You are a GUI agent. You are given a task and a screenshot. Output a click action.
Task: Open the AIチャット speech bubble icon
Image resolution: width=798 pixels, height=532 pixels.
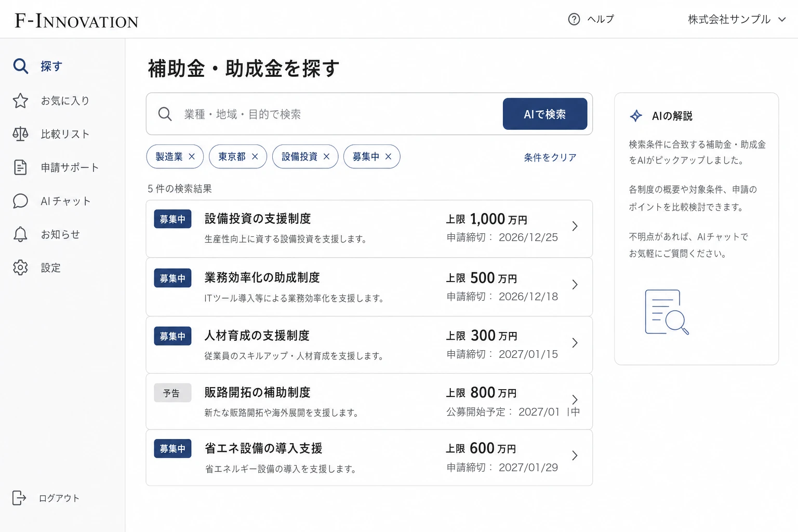[x=20, y=201]
